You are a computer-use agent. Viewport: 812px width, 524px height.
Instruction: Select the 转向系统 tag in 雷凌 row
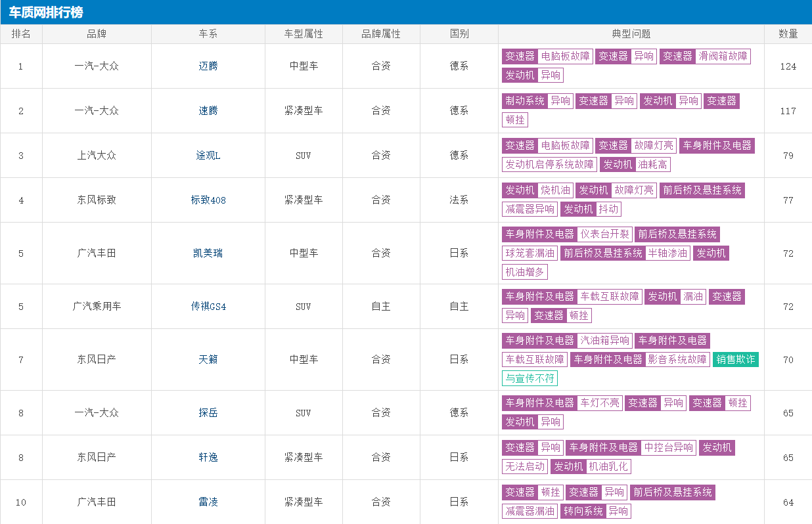click(582, 512)
